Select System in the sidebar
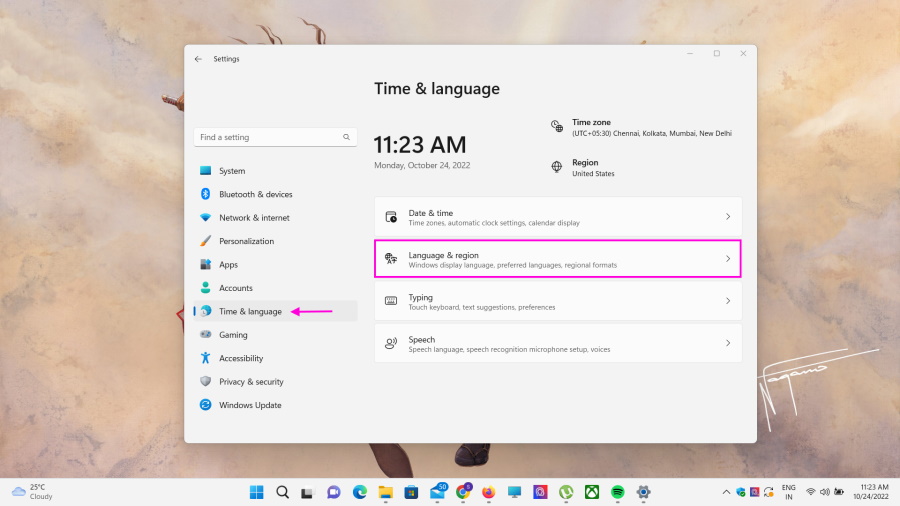This screenshot has height=506, width=900. pyautogui.click(x=232, y=171)
